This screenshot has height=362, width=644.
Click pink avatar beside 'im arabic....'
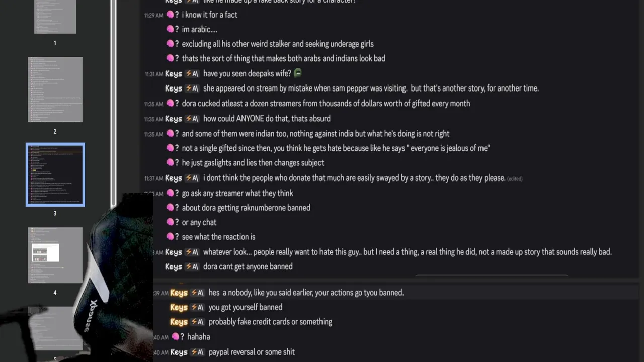coord(170,29)
